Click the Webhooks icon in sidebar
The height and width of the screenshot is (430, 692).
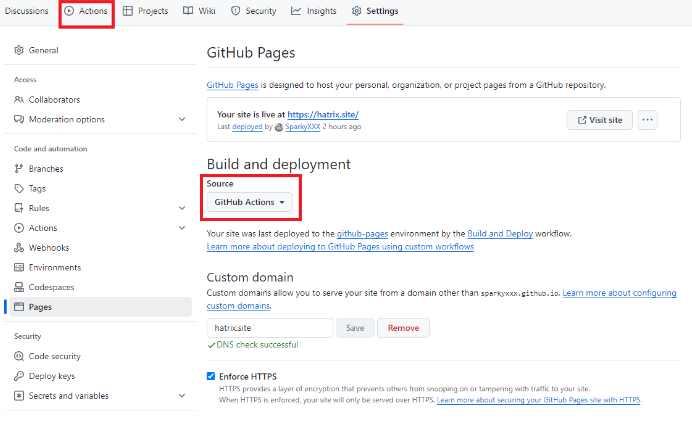(19, 247)
